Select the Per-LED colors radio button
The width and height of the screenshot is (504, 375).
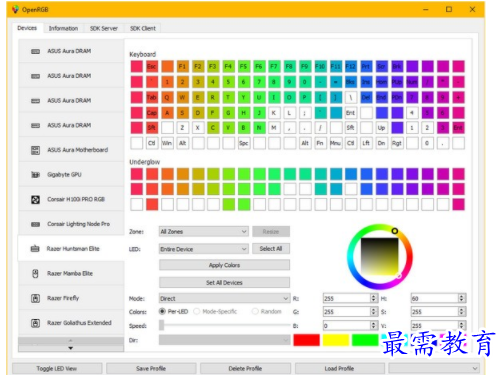point(162,311)
